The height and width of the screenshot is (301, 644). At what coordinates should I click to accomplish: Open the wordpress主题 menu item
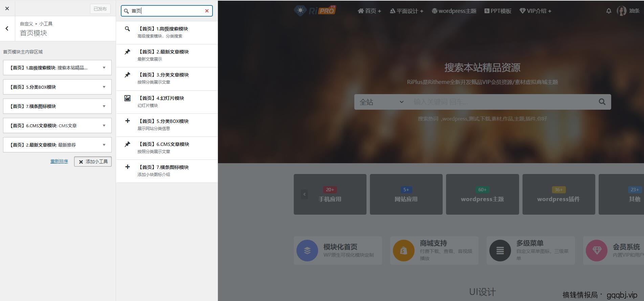pos(454,11)
